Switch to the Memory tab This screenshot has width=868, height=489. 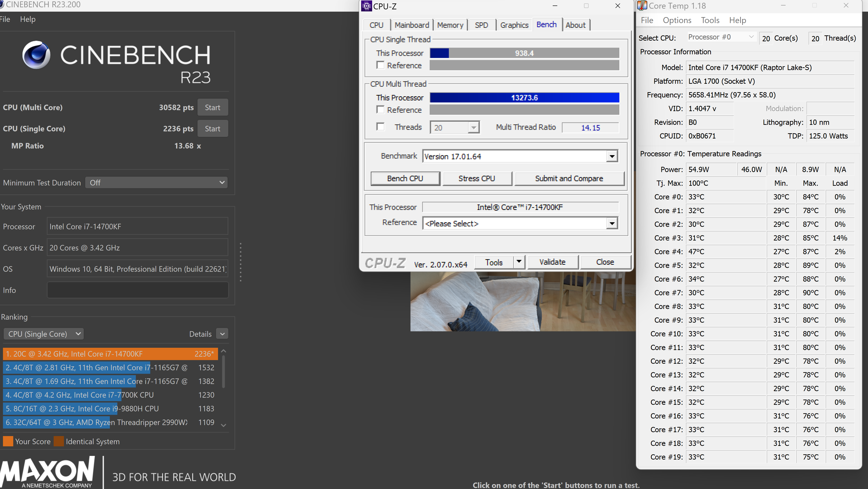tap(450, 25)
